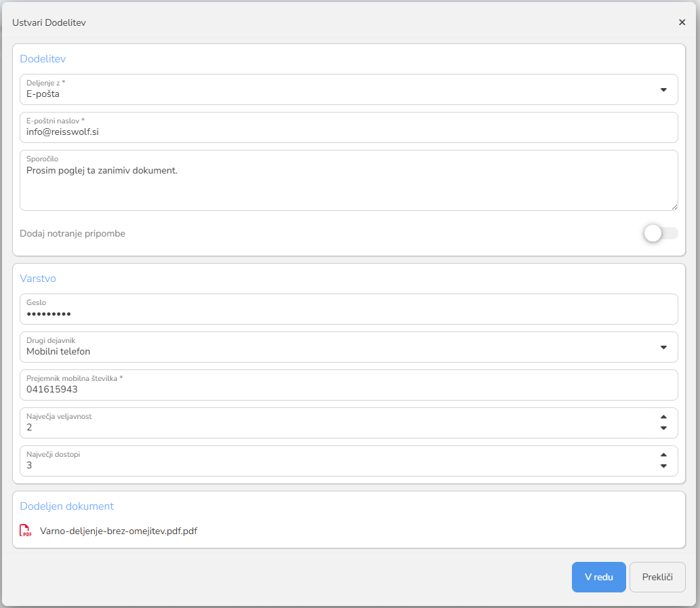
Task: Decrease Največji dostopi with down arrow
Action: [663, 466]
